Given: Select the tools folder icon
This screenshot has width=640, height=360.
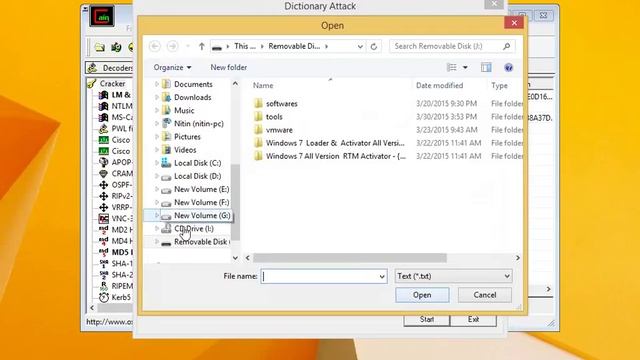Looking at the screenshot, I should pyautogui.click(x=258, y=116).
